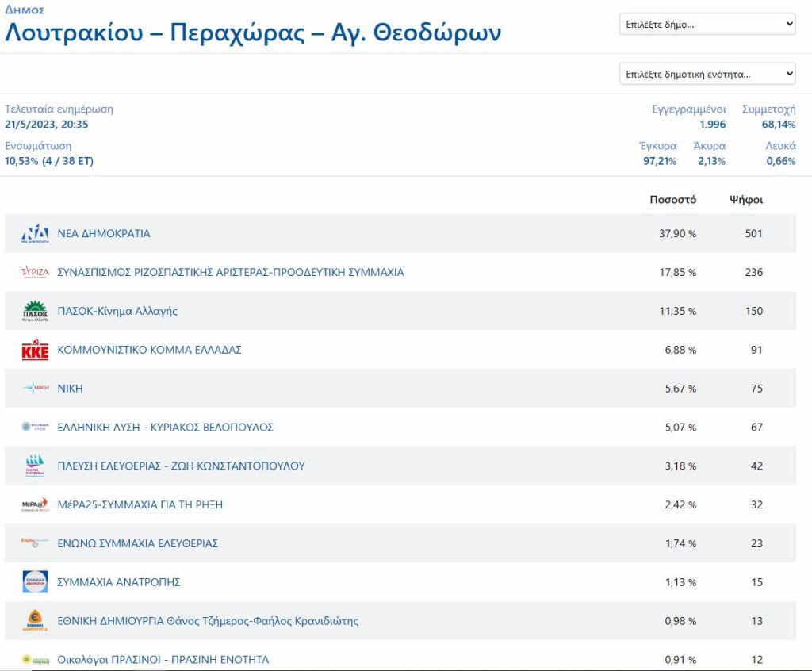The width and height of the screenshot is (812, 671).
Task: Open ΕΛΛΗΝΙΚΗ ΛΥΣΗ - ΚΥΡΙΑΚΟΣ ΒΕΛΟΠΟΥΛΟΣ link
Action: click(165, 428)
